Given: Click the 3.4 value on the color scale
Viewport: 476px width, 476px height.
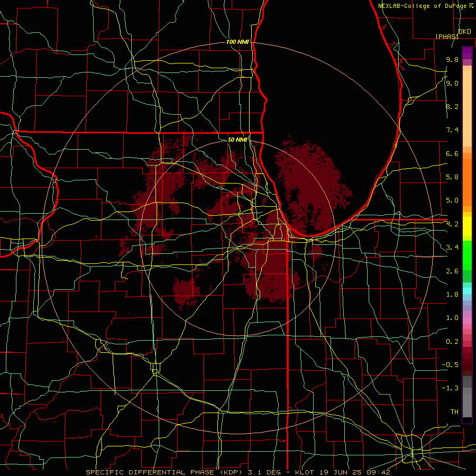Looking at the screenshot, I should coord(452,248).
